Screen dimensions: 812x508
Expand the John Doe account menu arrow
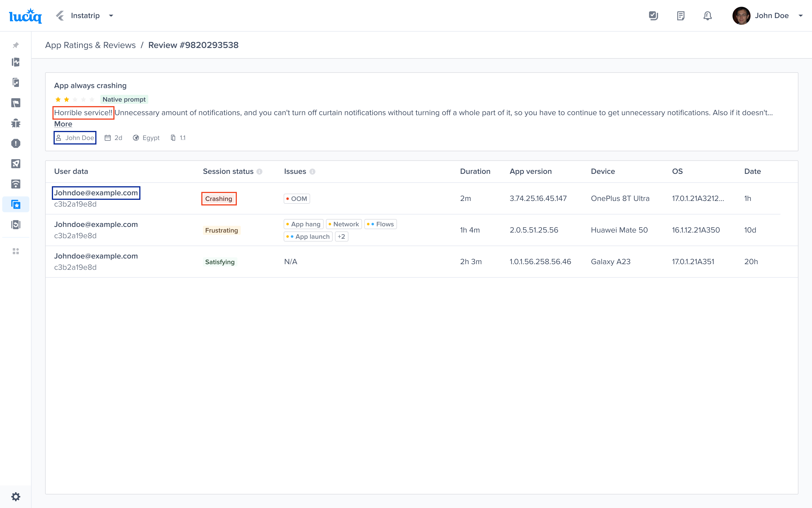click(801, 16)
